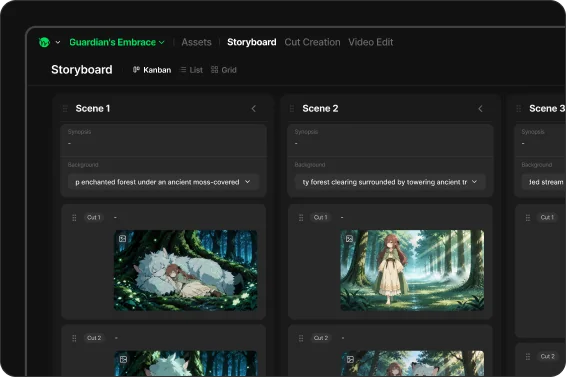Click Scene 2 Cut 1 drag handle

301,218
